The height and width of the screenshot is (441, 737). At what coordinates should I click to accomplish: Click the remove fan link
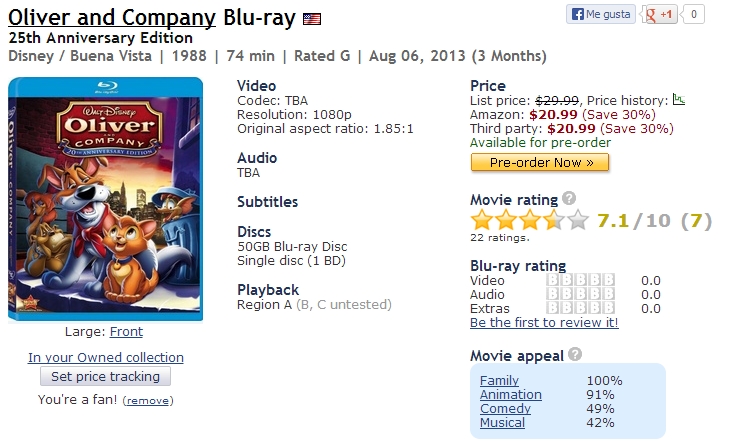tap(148, 400)
